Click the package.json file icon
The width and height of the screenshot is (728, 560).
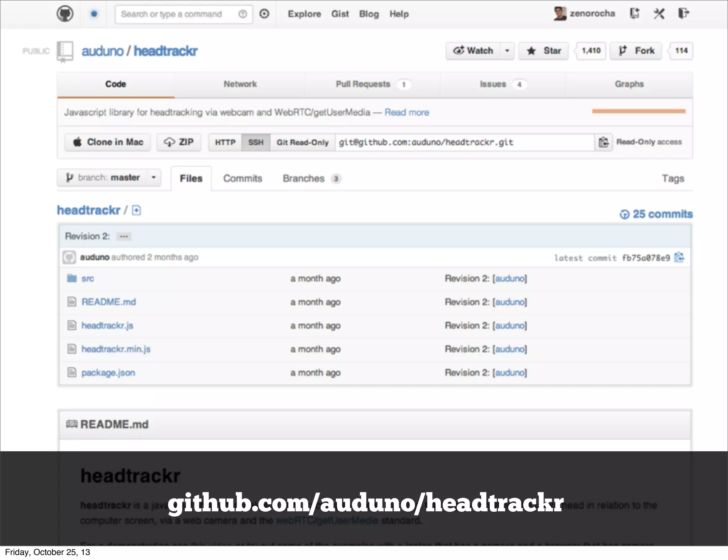pos(72,372)
